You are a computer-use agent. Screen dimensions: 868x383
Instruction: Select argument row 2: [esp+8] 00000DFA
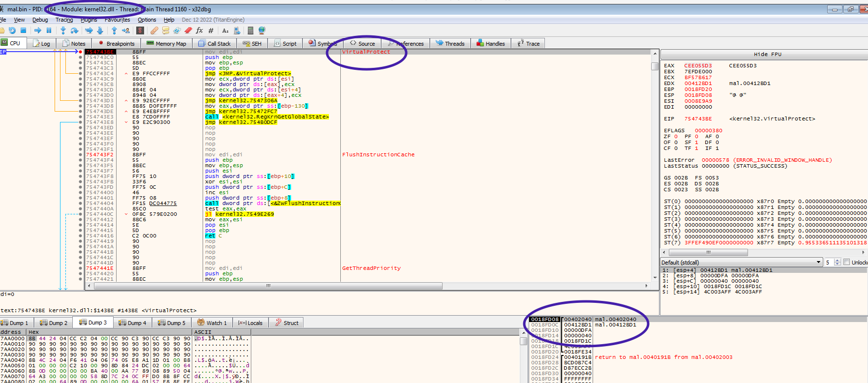point(764,275)
